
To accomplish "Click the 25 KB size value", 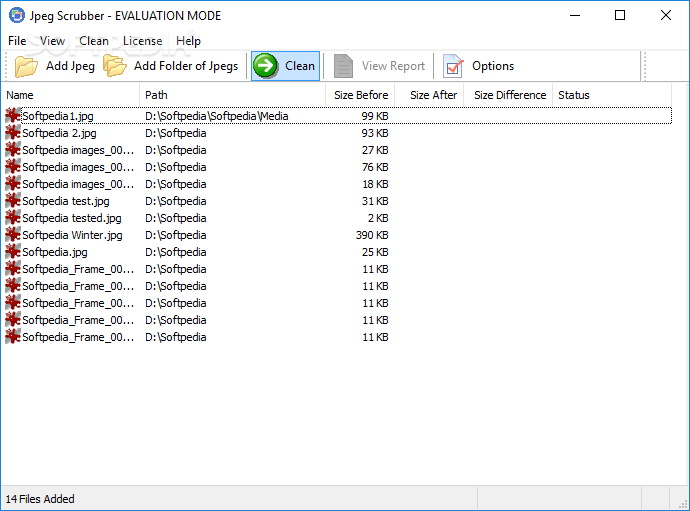I will 375,252.
